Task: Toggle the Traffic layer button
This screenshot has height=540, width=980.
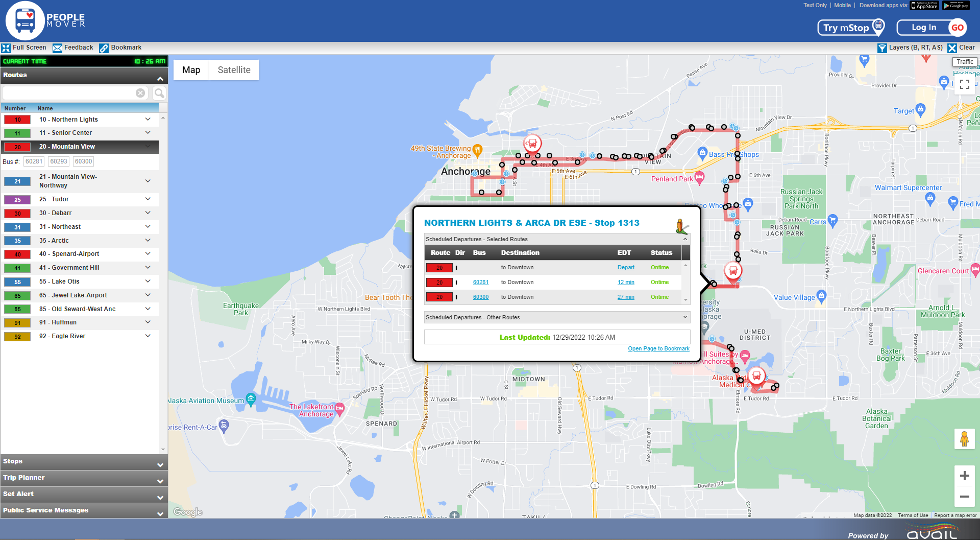Action: [964, 62]
